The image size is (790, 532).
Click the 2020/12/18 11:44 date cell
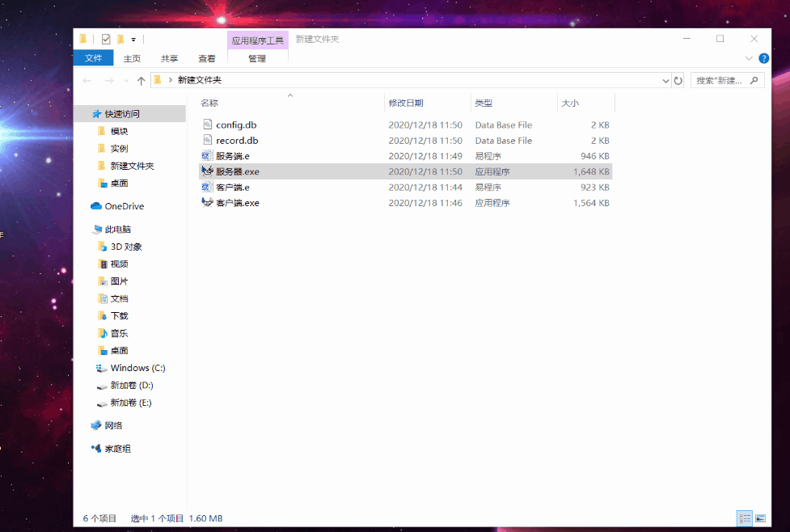(425, 187)
